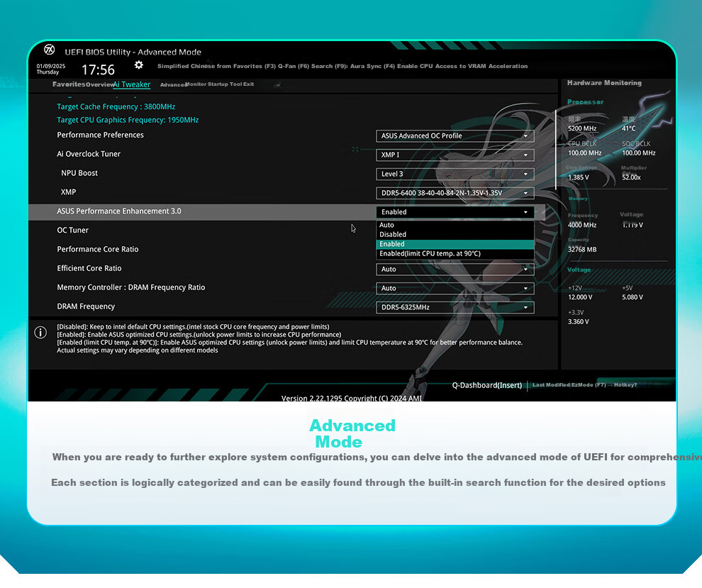The height and width of the screenshot is (588, 702).
Task: Click the 17:56 clock display
Action: (x=98, y=70)
